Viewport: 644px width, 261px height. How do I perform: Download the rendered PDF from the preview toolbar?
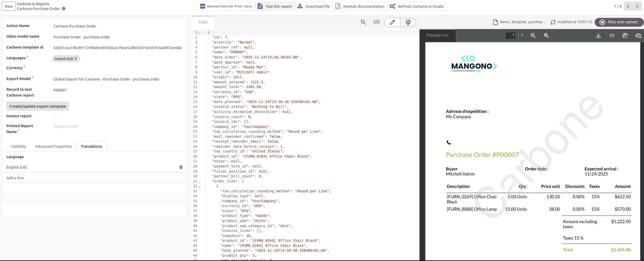pos(598,35)
